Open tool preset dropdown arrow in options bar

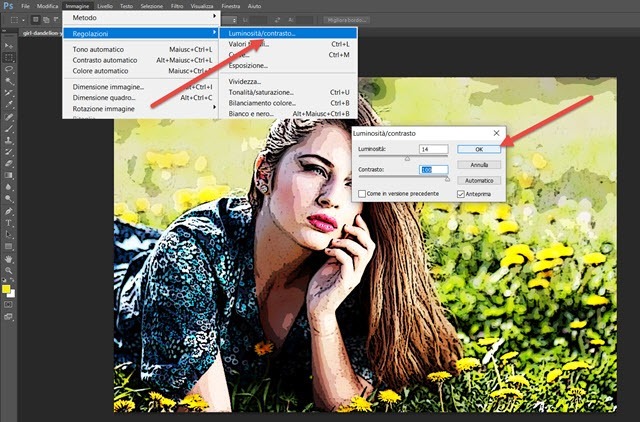pyautogui.click(x=23, y=20)
